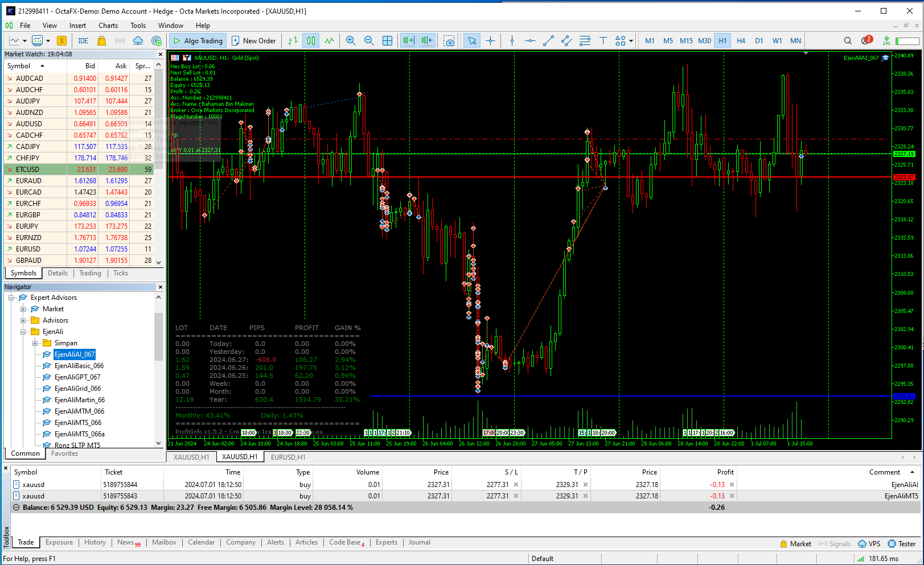This screenshot has width=924, height=565.
Task: Select the line chart display mode
Action: click(x=329, y=40)
